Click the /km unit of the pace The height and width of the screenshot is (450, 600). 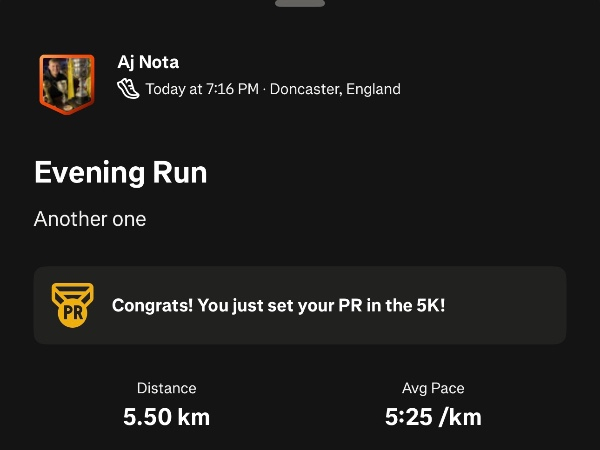[459, 417]
